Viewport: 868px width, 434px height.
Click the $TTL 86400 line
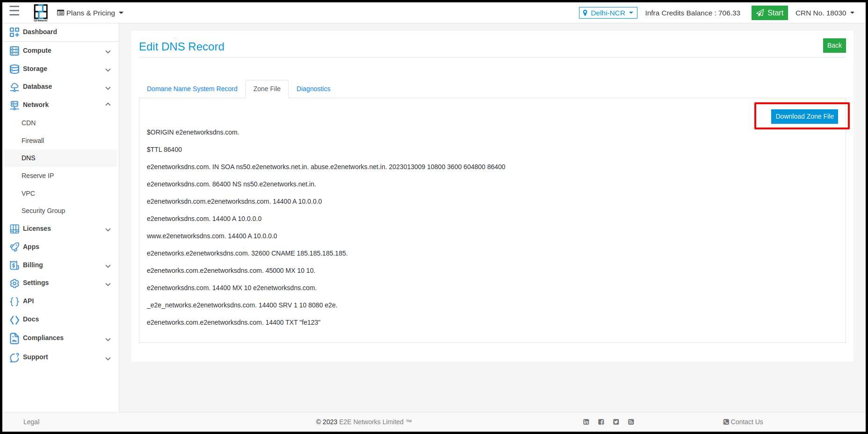(164, 149)
